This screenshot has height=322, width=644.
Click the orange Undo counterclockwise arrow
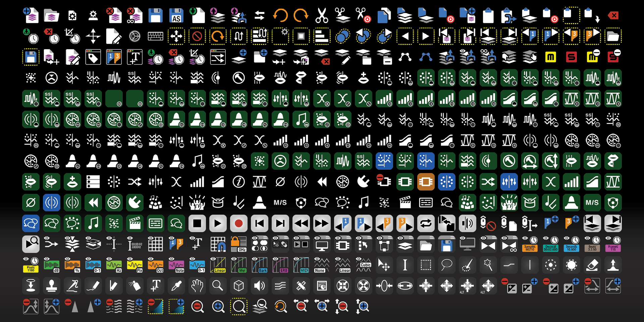tap(280, 15)
